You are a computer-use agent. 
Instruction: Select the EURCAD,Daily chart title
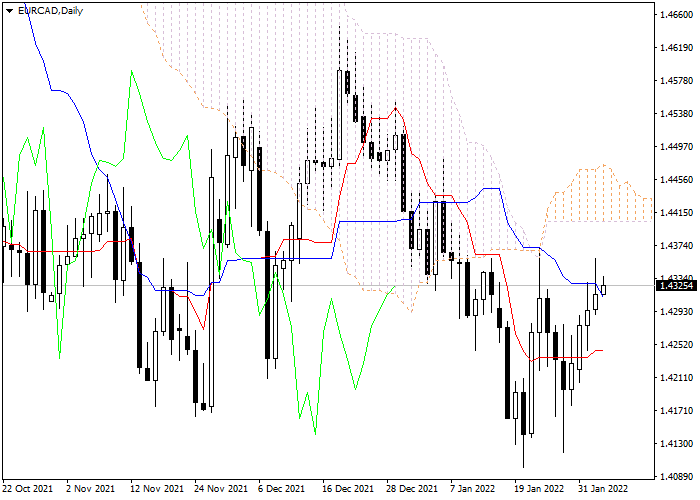(50, 11)
